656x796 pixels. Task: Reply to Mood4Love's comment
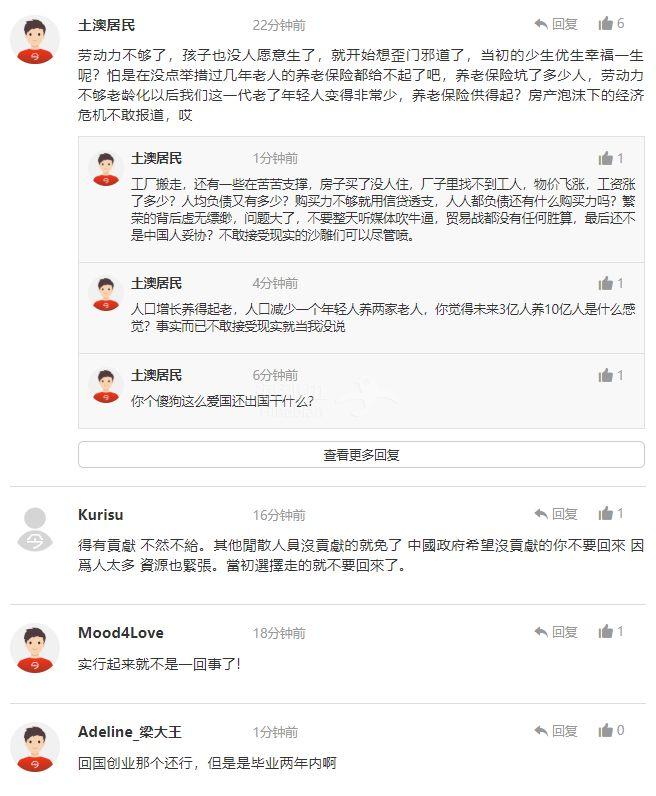tap(555, 632)
